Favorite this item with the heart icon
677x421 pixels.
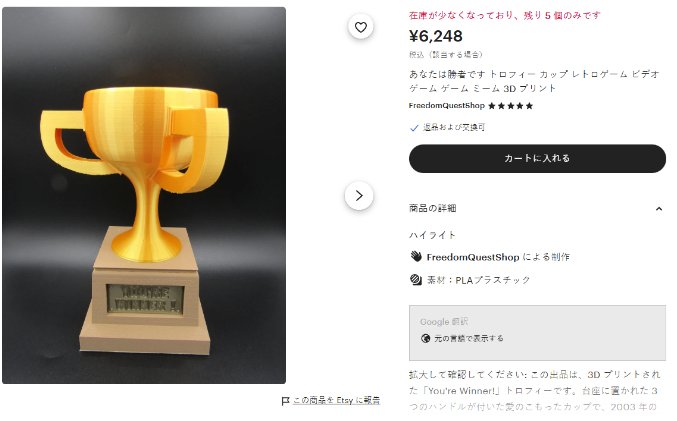coord(361,27)
